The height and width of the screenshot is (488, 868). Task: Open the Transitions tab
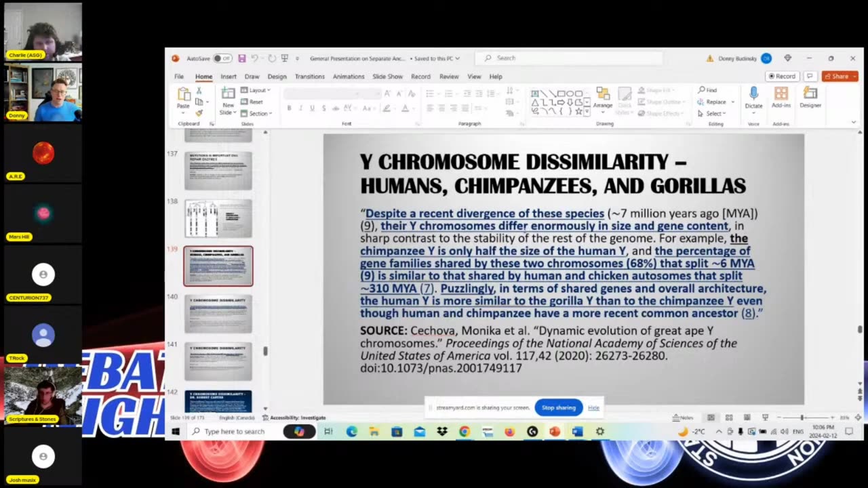coord(309,77)
